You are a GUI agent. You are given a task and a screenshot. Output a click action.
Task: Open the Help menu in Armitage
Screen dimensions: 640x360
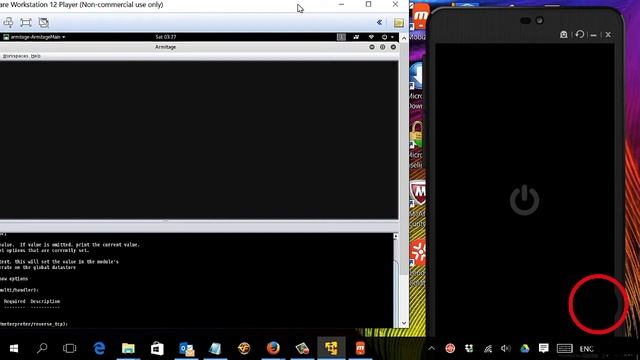click(36, 56)
